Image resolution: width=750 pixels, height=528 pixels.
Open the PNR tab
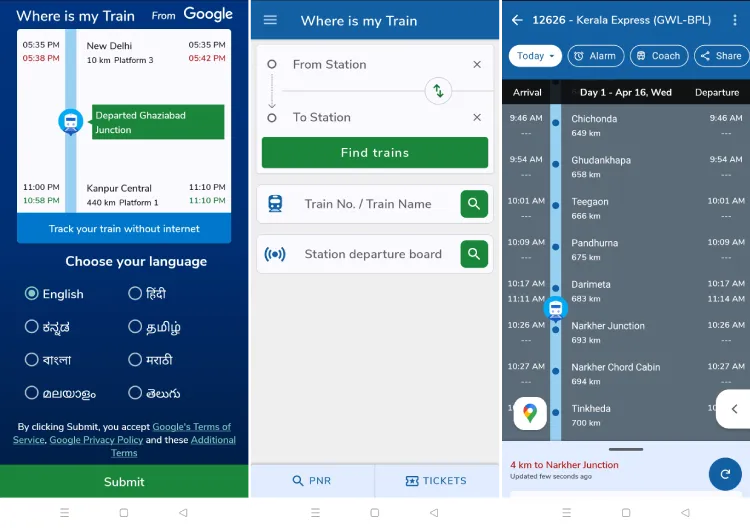pos(311,481)
